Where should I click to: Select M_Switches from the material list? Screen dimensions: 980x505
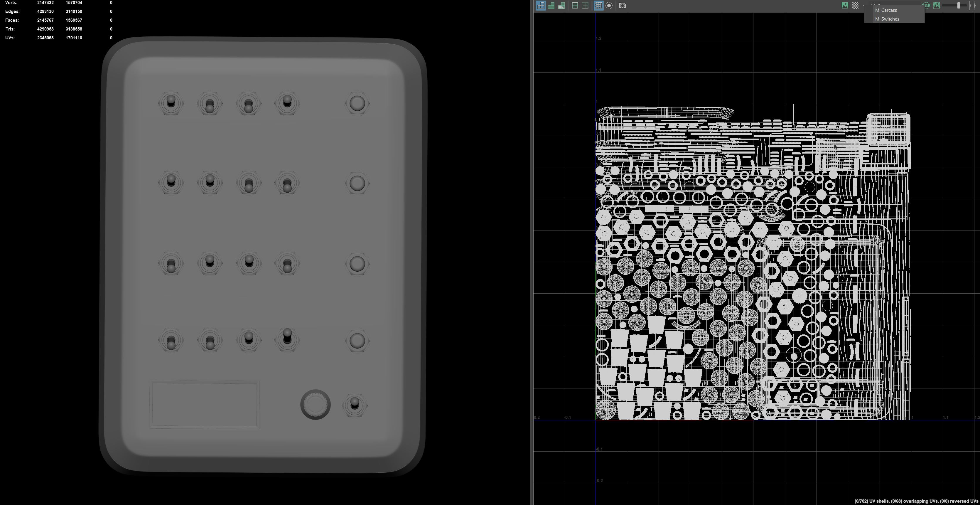click(x=887, y=19)
